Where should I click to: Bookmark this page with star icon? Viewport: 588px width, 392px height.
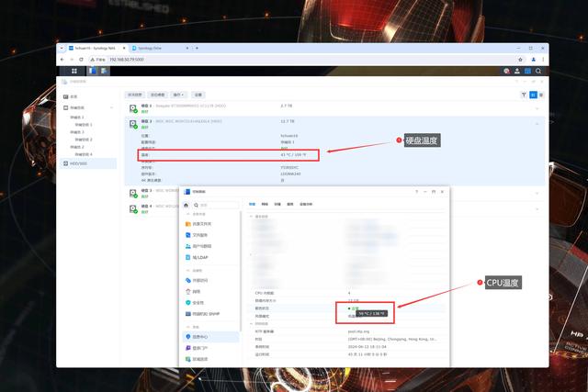point(520,60)
